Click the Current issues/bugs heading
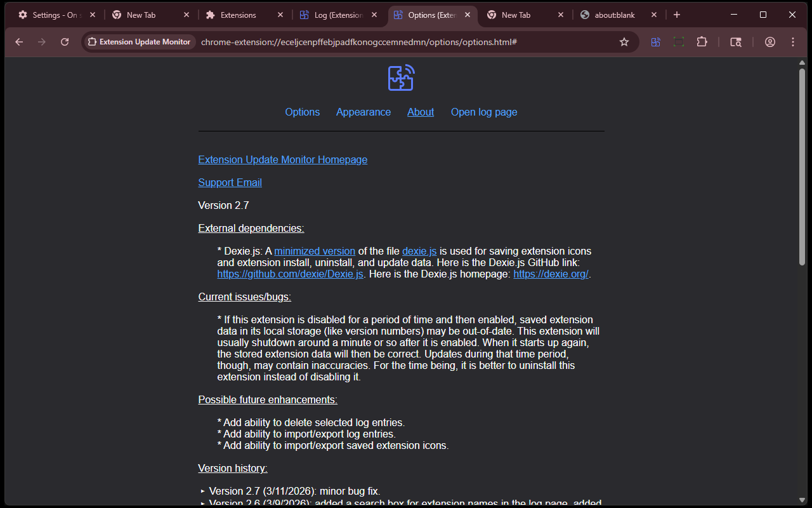Image resolution: width=812 pixels, height=508 pixels. [245, 297]
